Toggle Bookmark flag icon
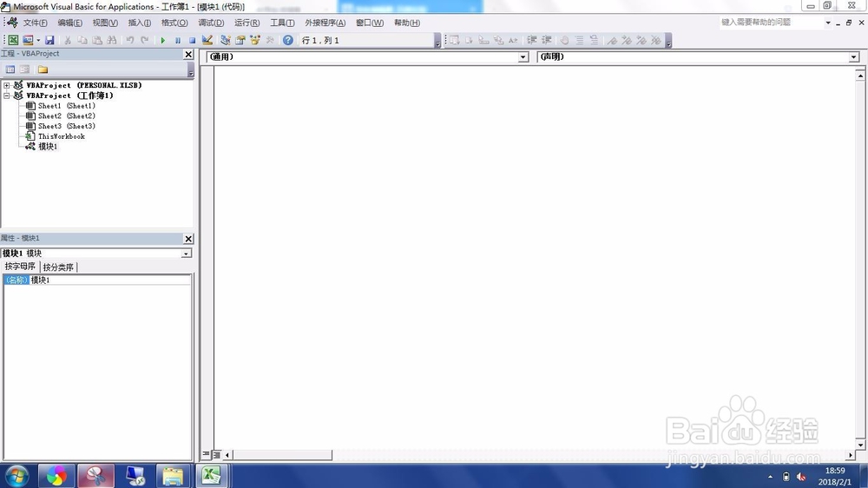Screen dimensions: 868x488 click(x=612, y=40)
